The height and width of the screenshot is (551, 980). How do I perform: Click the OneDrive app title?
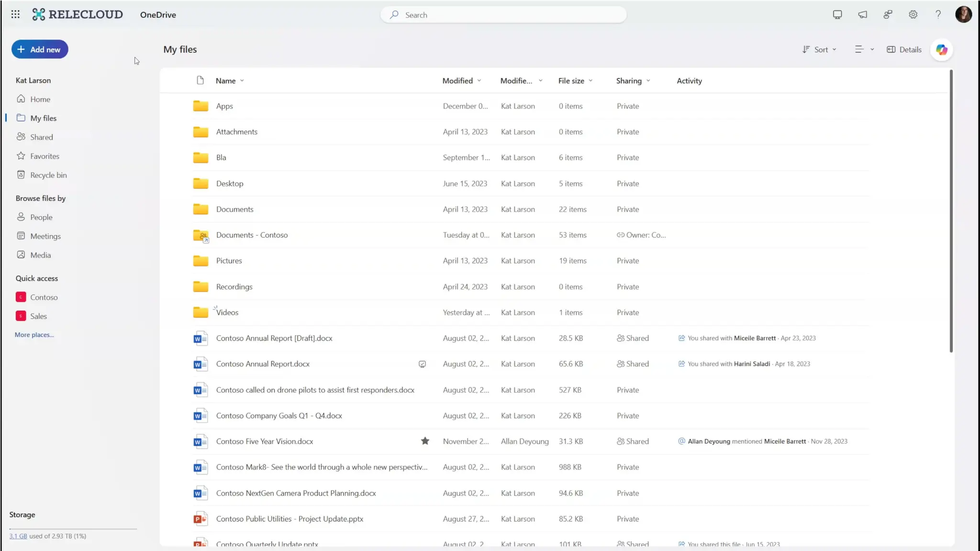(158, 15)
